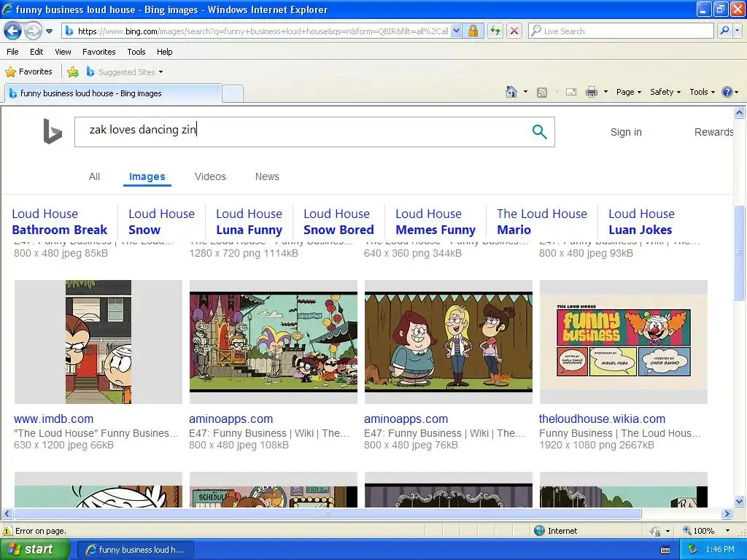The image size is (747, 560).
Task: Open the View menu
Action: 63,52
